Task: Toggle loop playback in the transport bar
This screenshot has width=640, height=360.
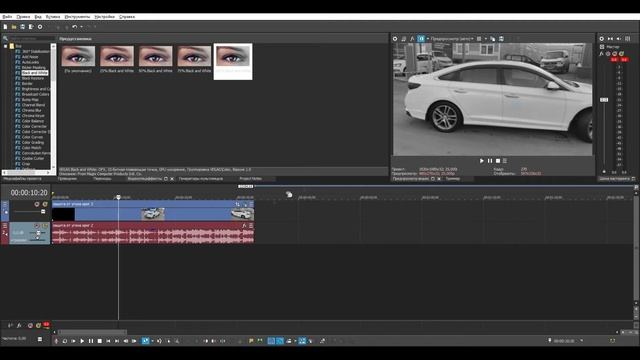Action: click(x=64, y=341)
